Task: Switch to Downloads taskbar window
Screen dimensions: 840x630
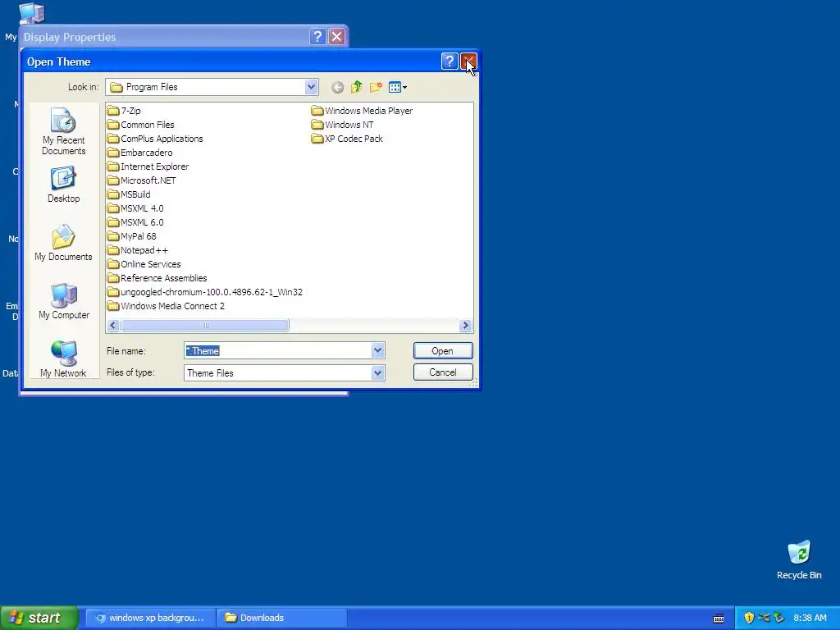Action: (x=282, y=618)
